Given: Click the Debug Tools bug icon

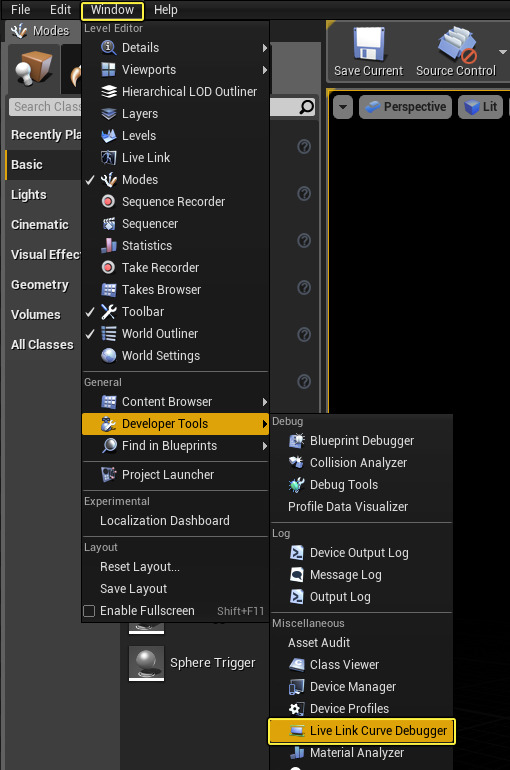Looking at the screenshot, I should (x=296, y=485).
